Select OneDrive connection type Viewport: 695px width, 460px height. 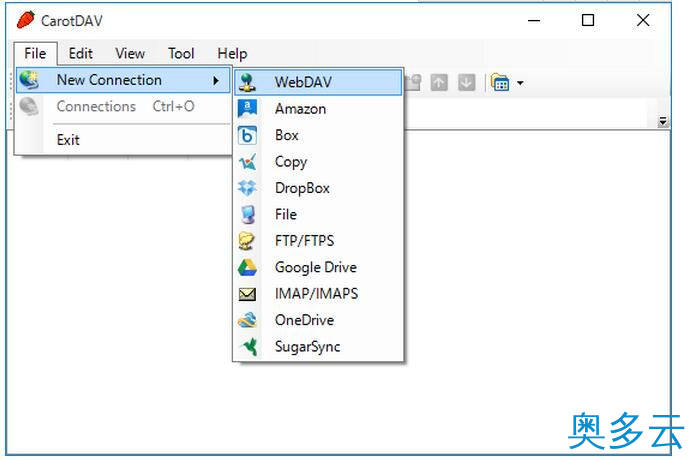click(x=318, y=320)
